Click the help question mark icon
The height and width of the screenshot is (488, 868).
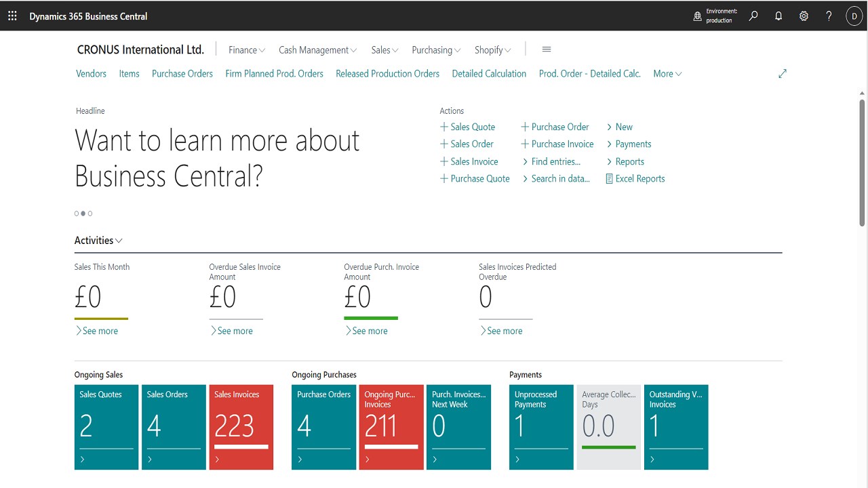click(829, 16)
